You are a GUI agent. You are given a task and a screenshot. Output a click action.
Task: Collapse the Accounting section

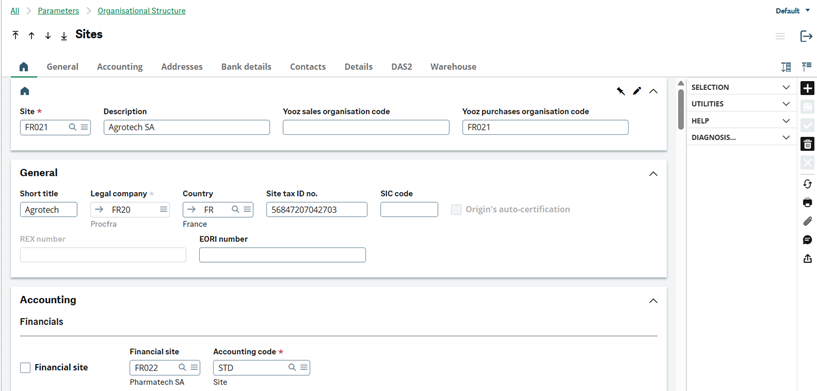tap(653, 301)
